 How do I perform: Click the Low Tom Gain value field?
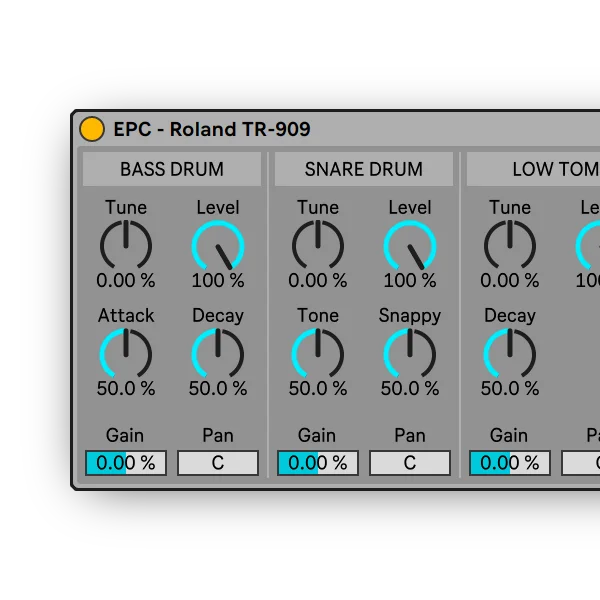[x=510, y=463]
